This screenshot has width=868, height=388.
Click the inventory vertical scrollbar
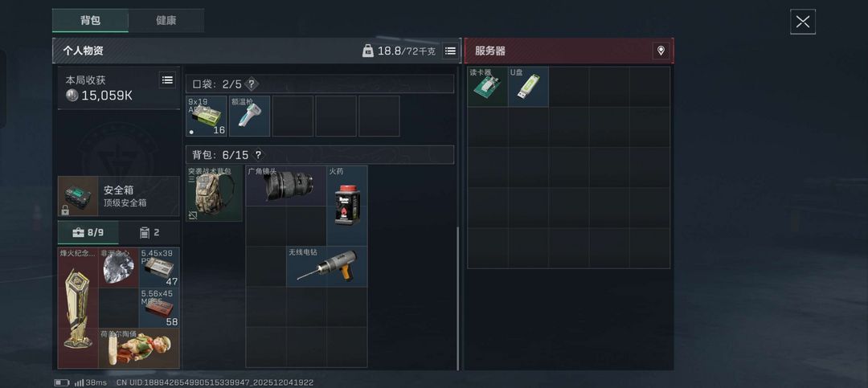pyautogui.click(x=458, y=298)
